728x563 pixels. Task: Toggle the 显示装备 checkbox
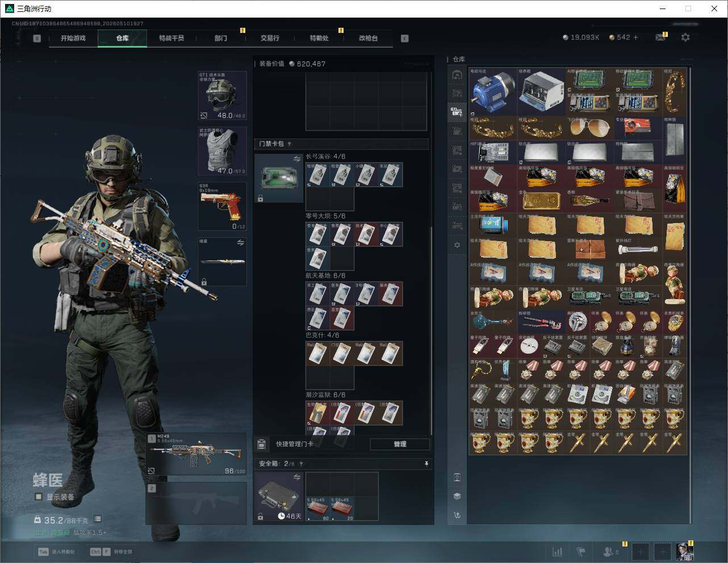39,497
